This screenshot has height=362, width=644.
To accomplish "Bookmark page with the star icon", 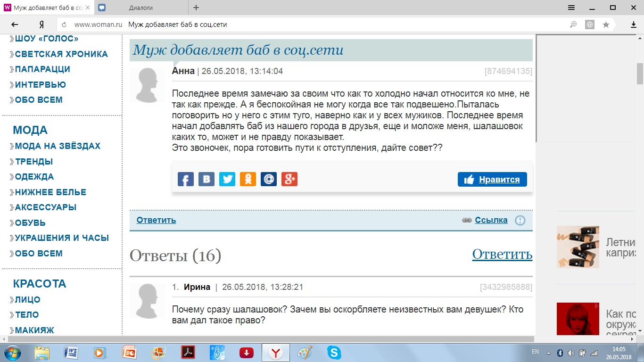I will tap(606, 25).
